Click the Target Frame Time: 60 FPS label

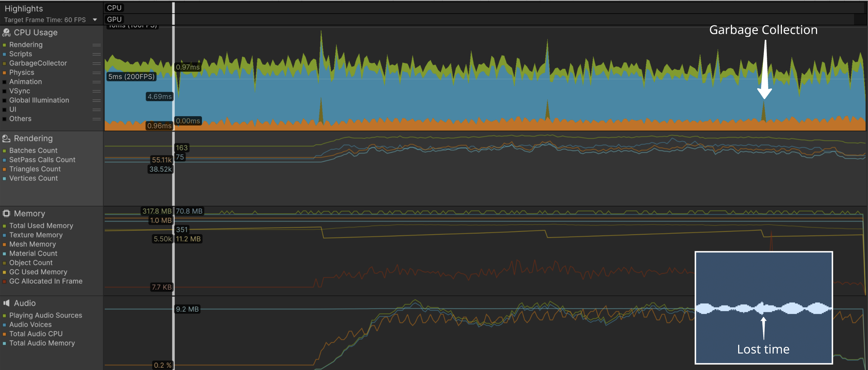(x=45, y=20)
